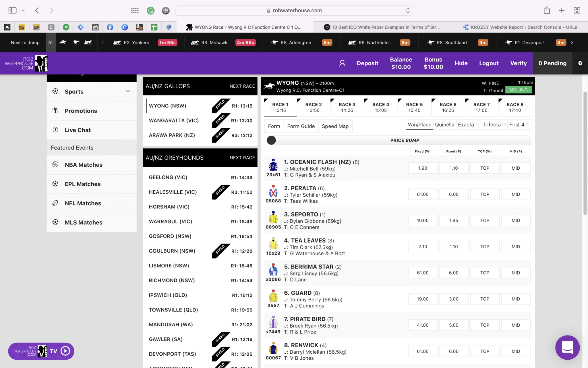588x368 pixels.
Task: Click the Grammarly extension icon
Action: 150,11
